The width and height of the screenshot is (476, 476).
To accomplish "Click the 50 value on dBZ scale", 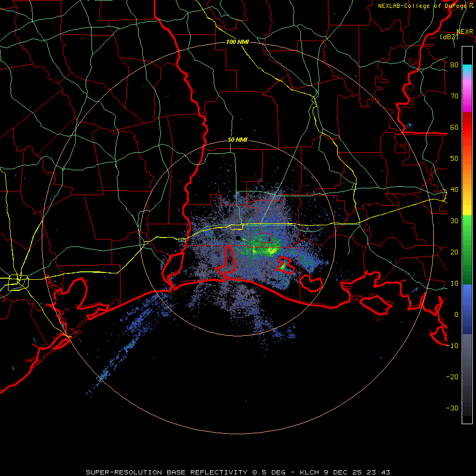I will point(454,159).
